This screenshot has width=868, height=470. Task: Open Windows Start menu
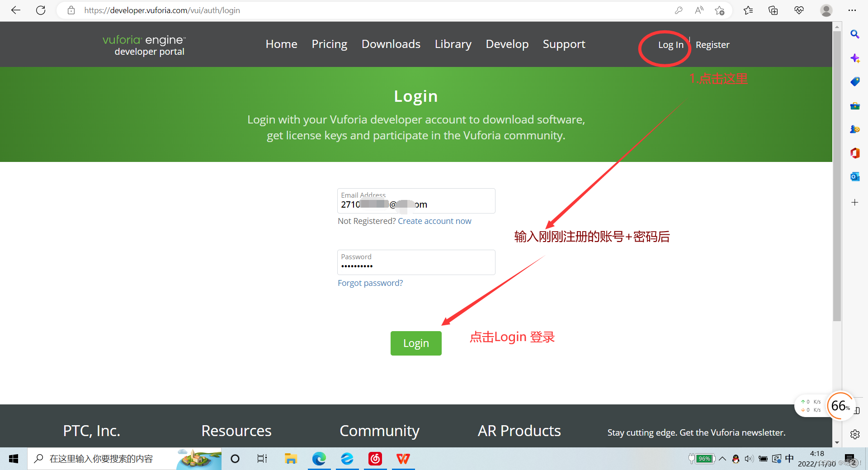point(14,459)
